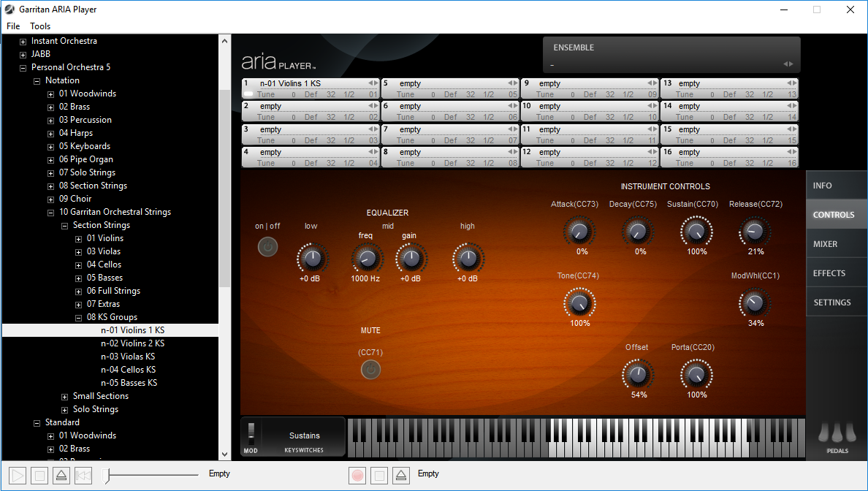Click the player Eject/load file button
Image resolution: width=868 pixels, height=491 pixels.
click(x=61, y=476)
